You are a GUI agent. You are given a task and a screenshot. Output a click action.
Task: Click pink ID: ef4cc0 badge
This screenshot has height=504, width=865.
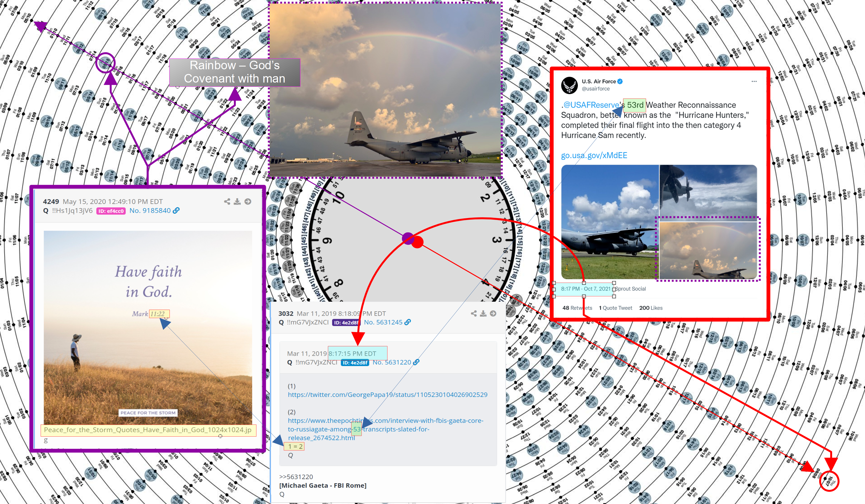point(111,211)
